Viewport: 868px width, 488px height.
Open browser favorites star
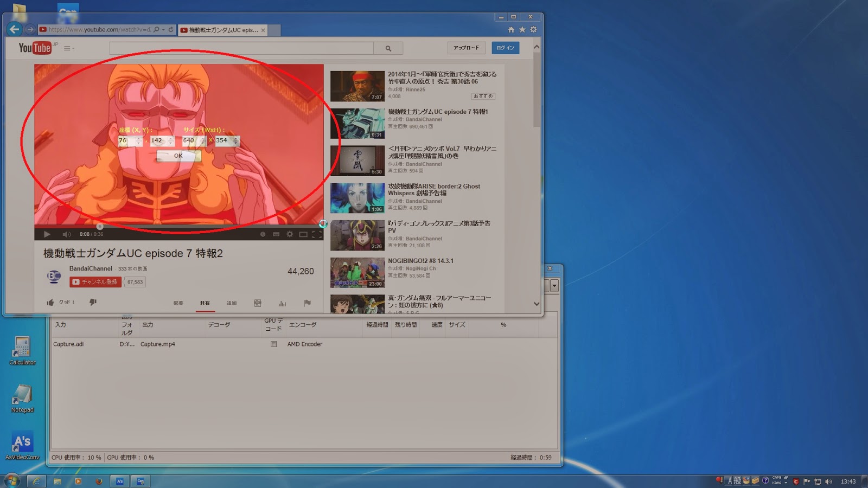522,30
